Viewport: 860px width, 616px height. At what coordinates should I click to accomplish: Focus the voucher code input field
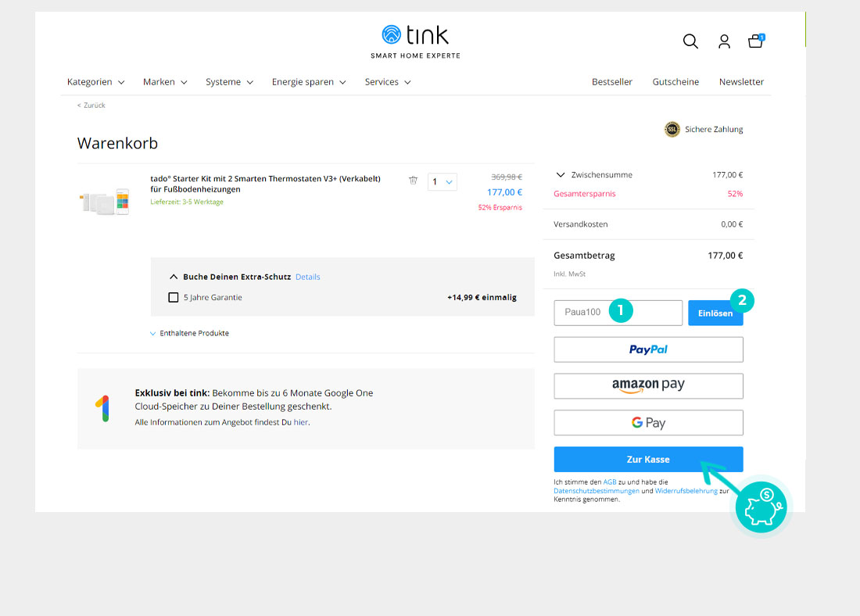pyautogui.click(x=618, y=313)
